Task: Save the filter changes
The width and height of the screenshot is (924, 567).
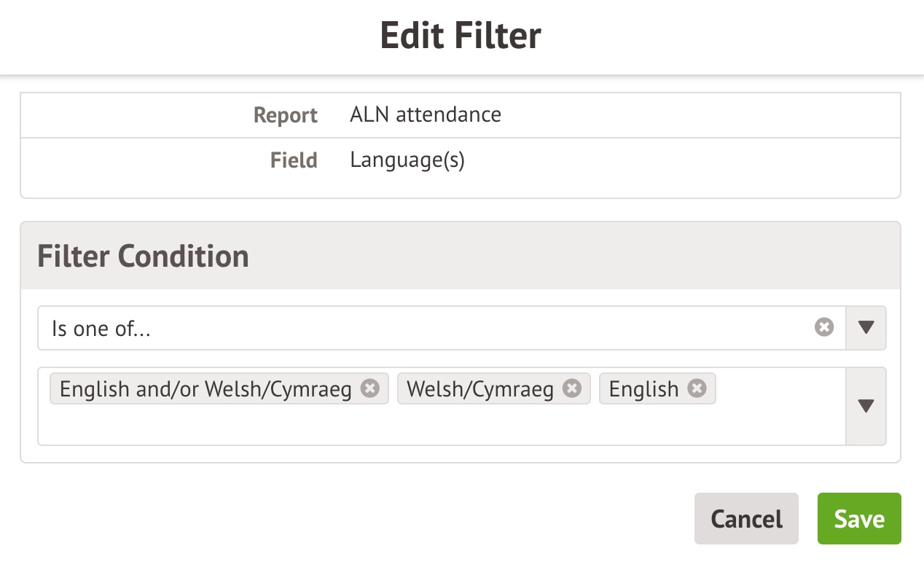Action: 859,519
